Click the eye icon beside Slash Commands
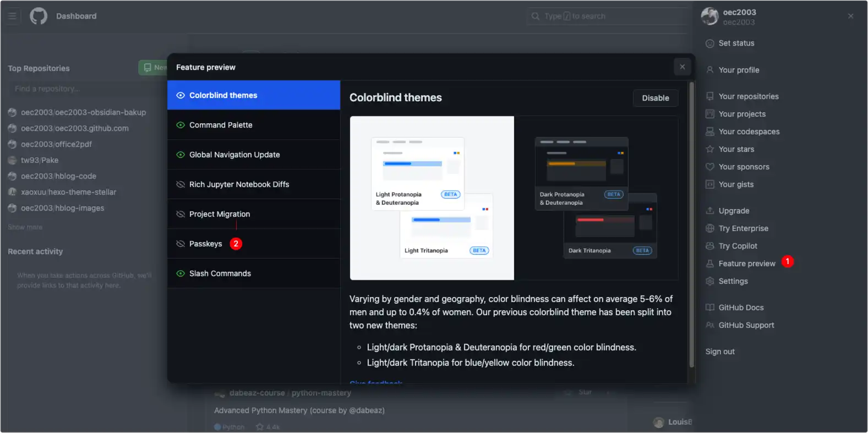 pos(180,273)
